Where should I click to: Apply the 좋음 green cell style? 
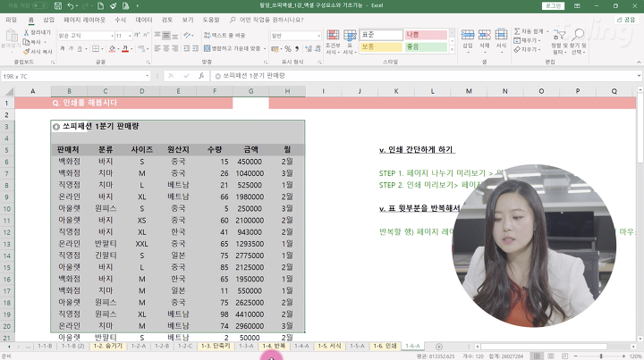click(427, 47)
